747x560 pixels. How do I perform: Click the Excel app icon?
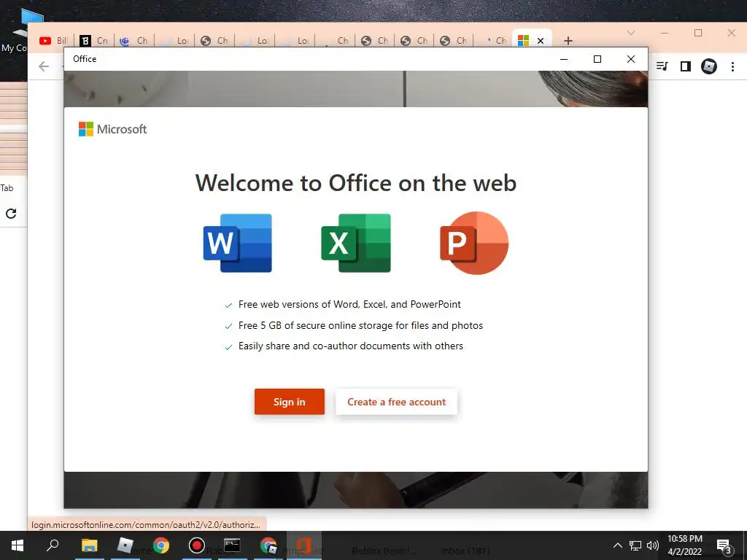point(356,243)
